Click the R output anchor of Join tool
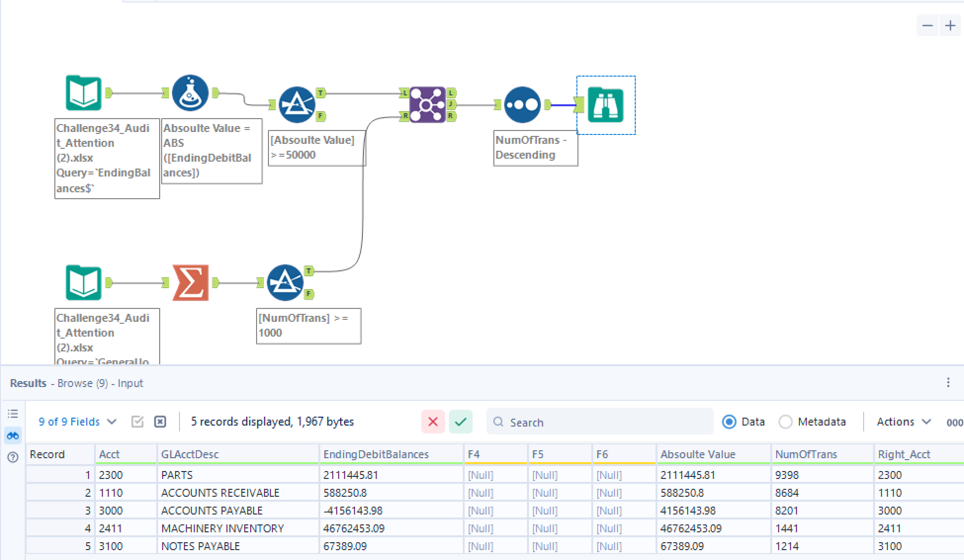Image resolution: width=964 pixels, height=560 pixels. coord(451,116)
